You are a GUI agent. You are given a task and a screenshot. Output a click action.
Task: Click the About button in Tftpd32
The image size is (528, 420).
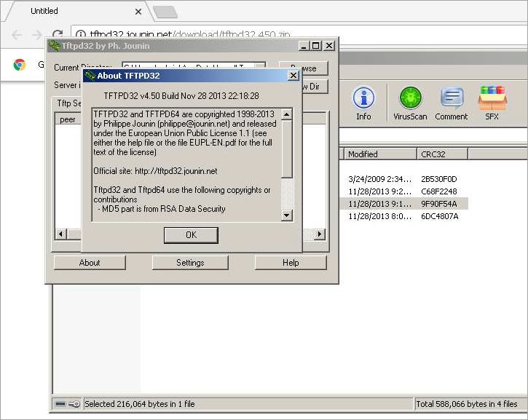coord(90,263)
